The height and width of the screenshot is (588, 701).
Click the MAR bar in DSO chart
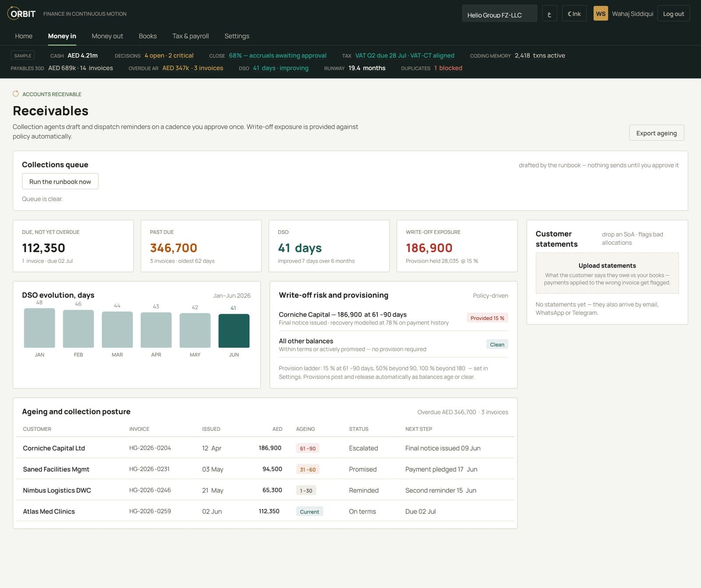pyautogui.click(x=117, y=329)
